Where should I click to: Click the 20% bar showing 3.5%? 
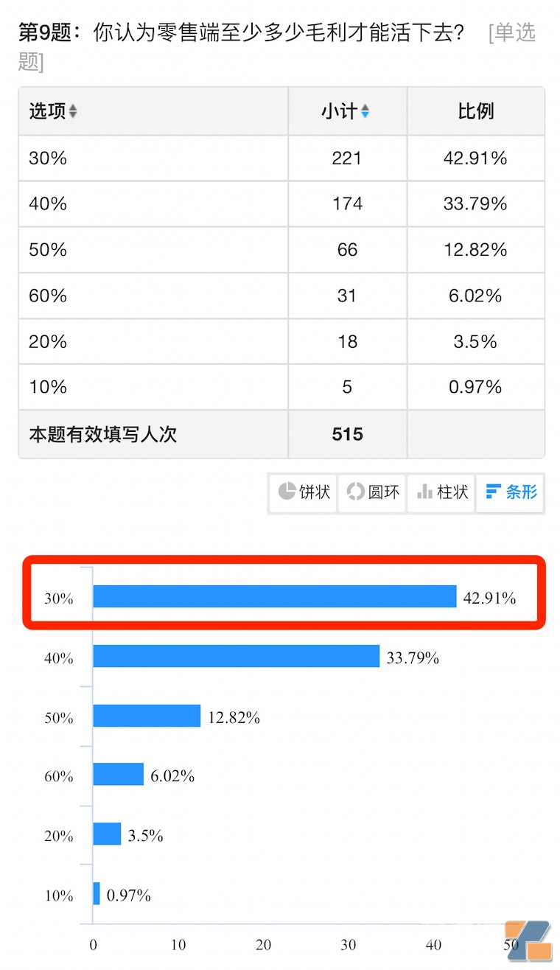[107, 834]
